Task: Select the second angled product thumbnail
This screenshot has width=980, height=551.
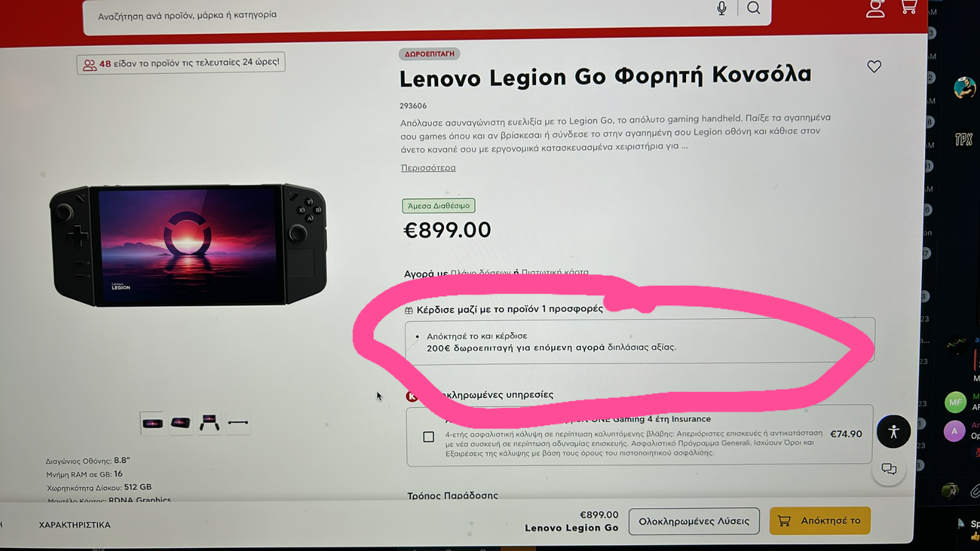Action: tap(181, 423)
